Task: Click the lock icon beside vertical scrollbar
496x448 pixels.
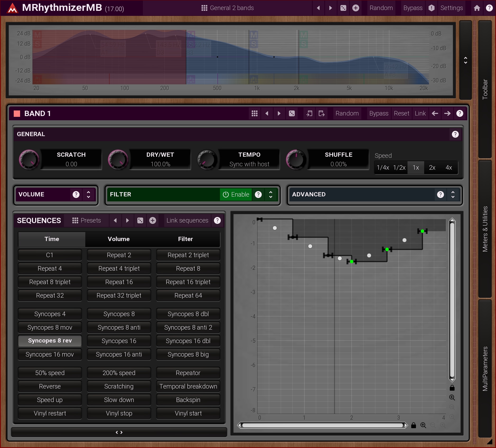Action: point(452,388)
